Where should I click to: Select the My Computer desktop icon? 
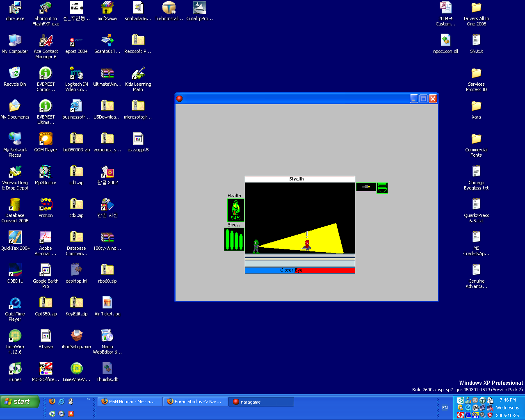coord(15,43)
